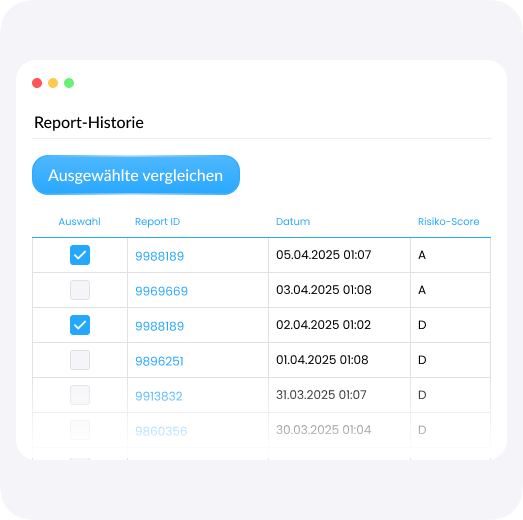
Task: Select the checkbox for report 9896251
Action: [80, 360]
